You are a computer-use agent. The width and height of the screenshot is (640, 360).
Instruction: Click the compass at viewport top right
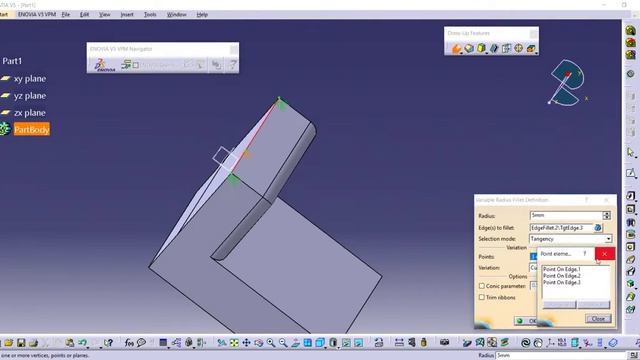click(567, 83)
